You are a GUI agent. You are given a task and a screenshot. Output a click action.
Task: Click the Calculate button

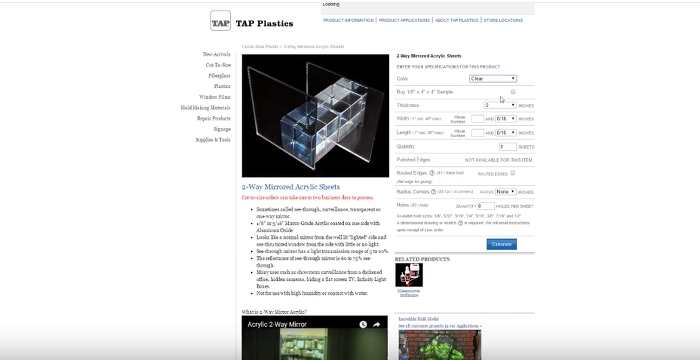pos(502,244)
